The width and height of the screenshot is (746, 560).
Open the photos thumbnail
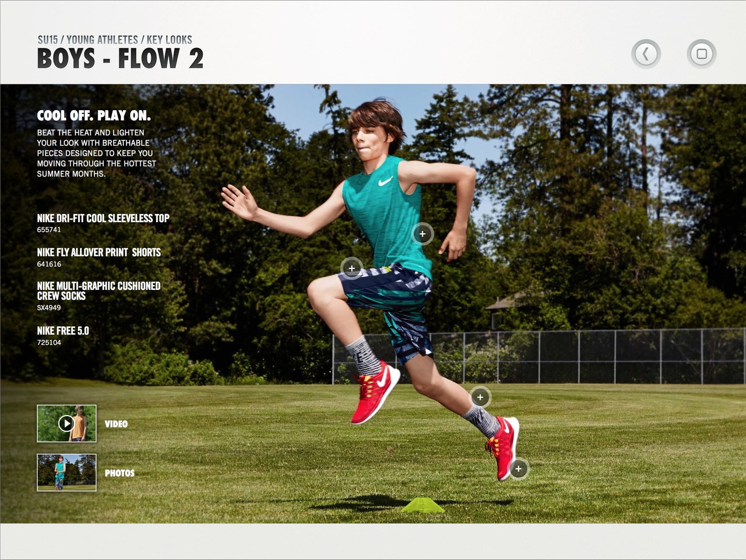click(x=67, y=472)
